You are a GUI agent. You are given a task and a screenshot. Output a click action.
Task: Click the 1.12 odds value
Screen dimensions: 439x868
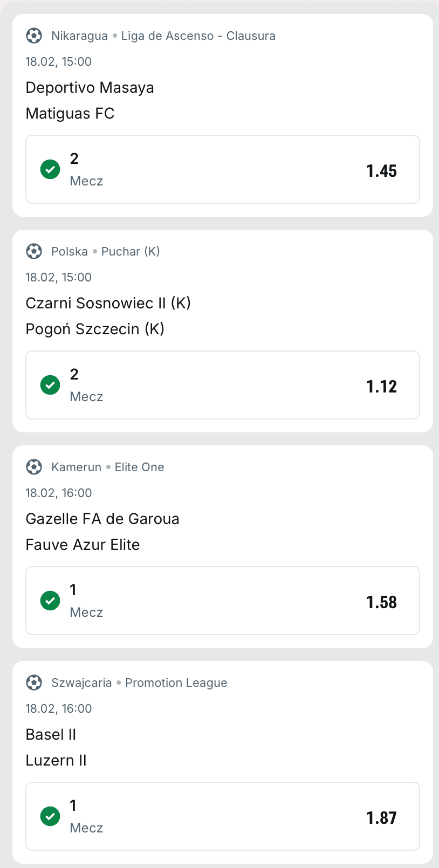pos(381,387)
